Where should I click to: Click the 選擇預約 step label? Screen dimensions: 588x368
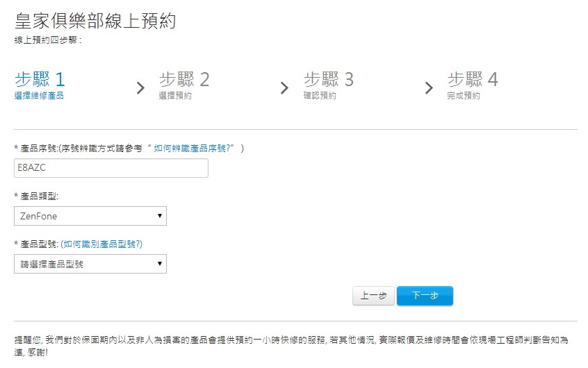175,96
